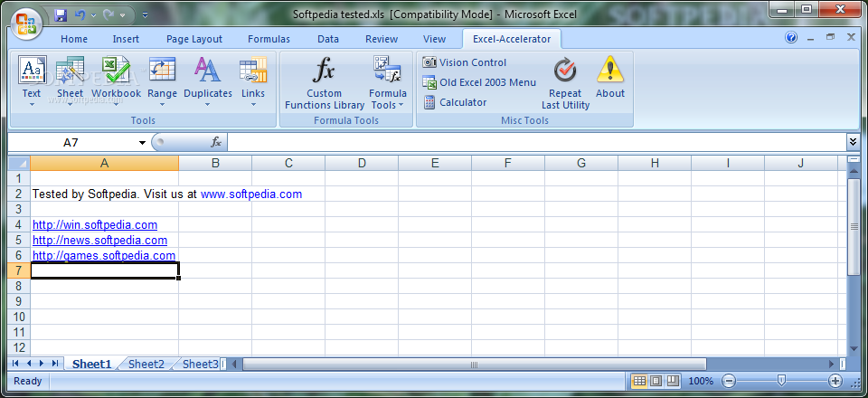Click the Name Box showing A7

pos(72,143)
